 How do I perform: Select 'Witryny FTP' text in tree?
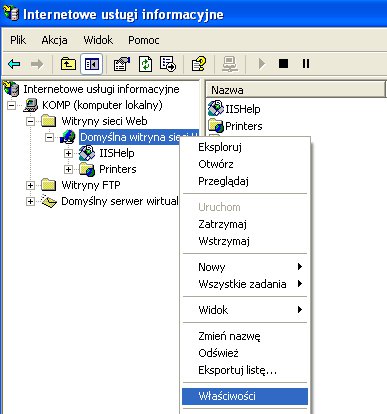pos(91,185)
